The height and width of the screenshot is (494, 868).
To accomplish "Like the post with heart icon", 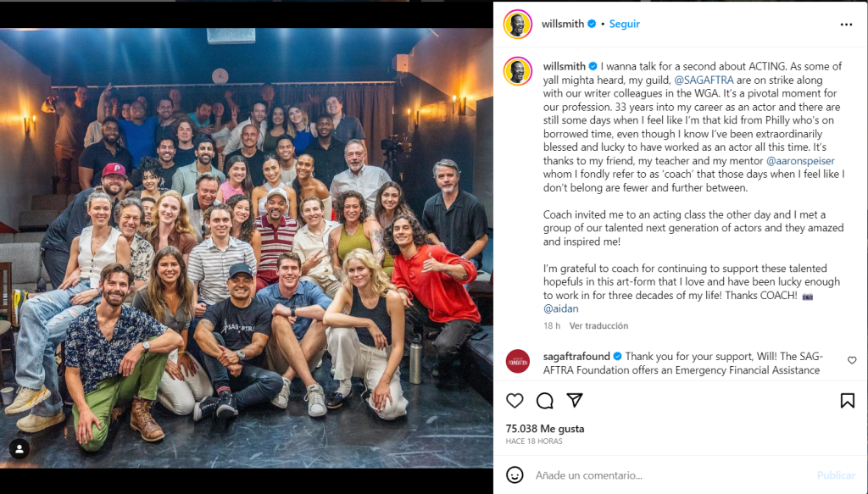I will (515, 401).
